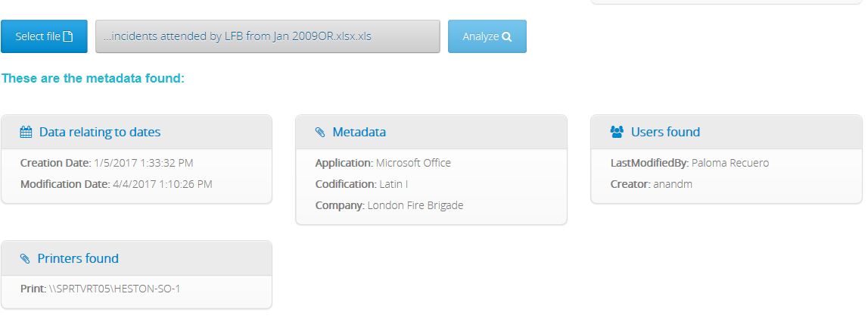
Task: Select the Metadata panel heading
Action: click(x=359, y=132)
